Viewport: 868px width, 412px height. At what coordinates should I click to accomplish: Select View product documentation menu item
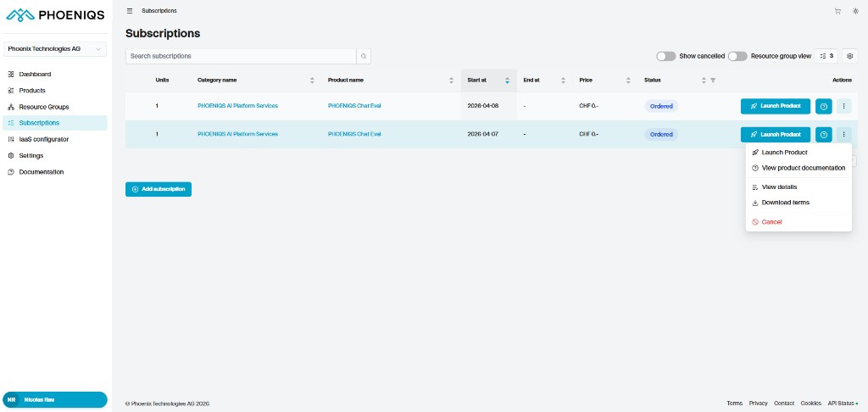coord(798,168)
